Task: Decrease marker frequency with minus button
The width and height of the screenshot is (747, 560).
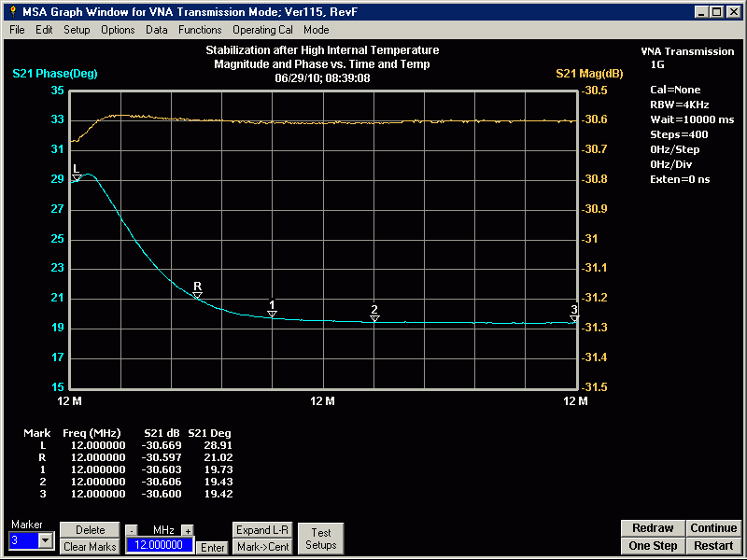Action: 132,530
